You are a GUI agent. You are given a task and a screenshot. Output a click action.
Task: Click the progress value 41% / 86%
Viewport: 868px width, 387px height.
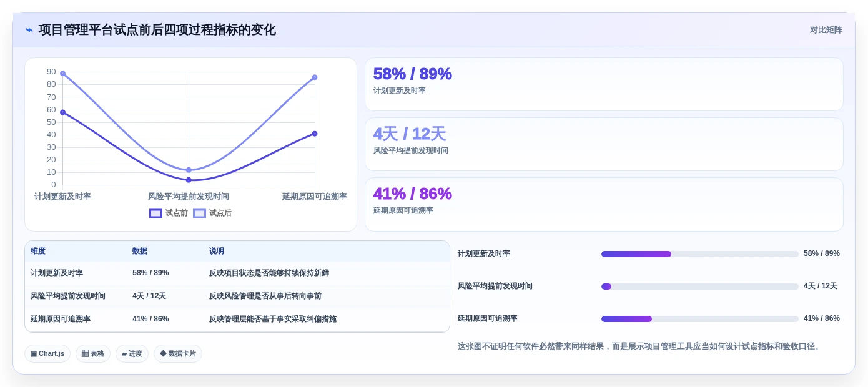click(822, 318)
